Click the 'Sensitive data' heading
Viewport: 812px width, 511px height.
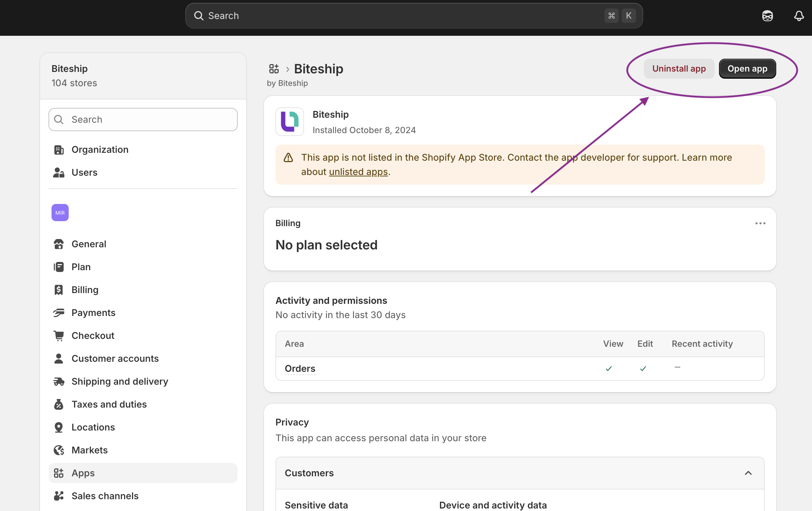316,505
